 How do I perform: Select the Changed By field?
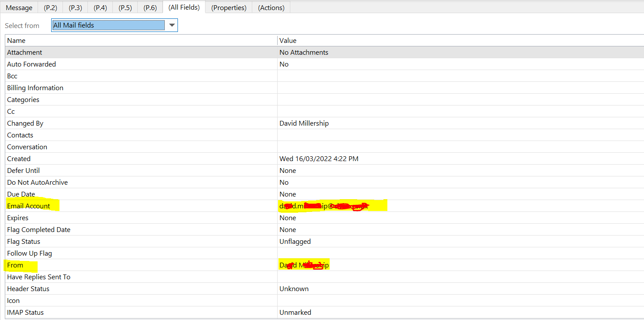(25, 123)
